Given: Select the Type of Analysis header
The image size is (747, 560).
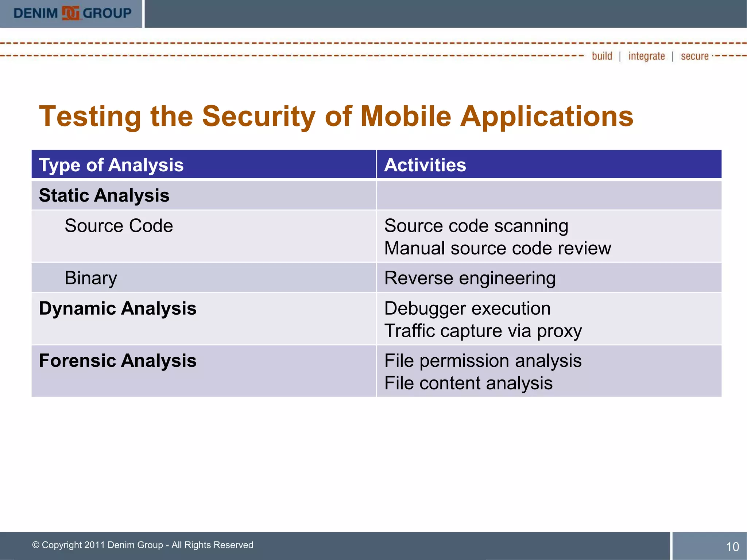Looking at the screenshot, I should 111,165.
